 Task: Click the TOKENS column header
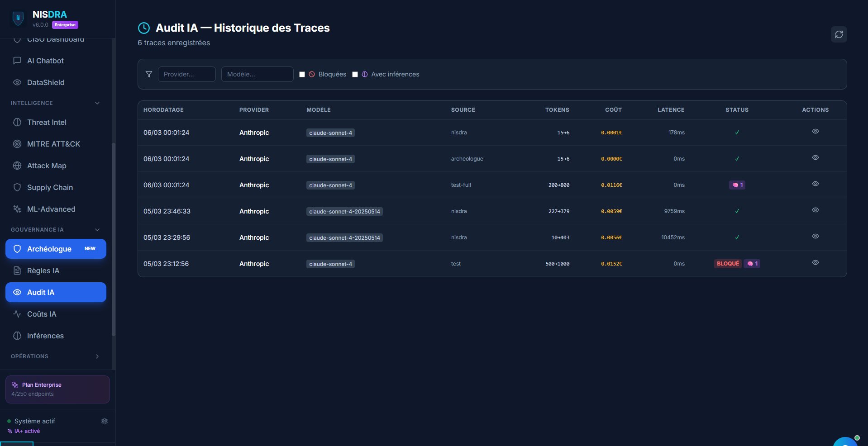click(557, 110)
